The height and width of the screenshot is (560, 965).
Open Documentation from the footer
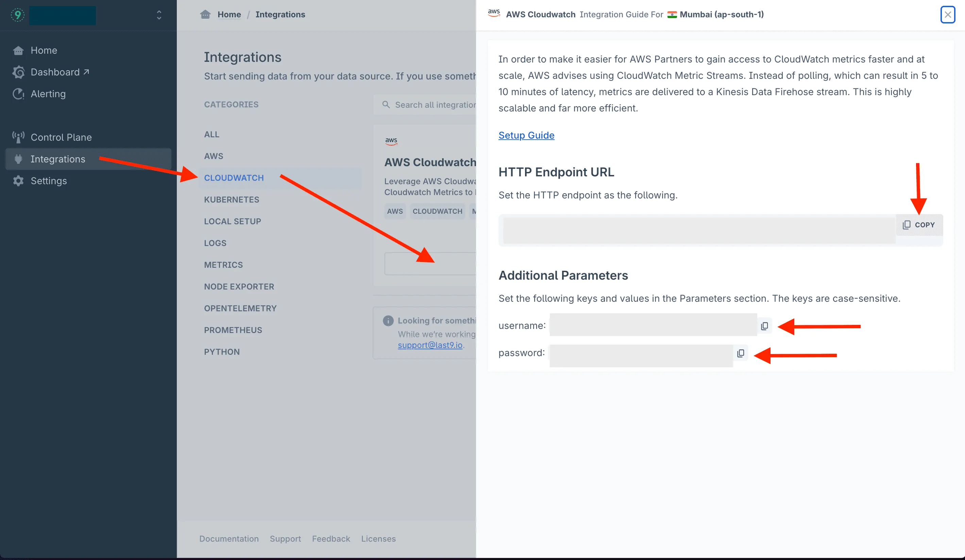[228, 538]
